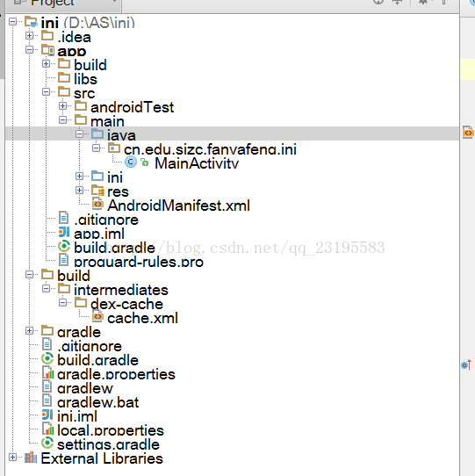Click the blue java source folder icon
This screenshot has width=475, height=476.
click(x=97, y=133)
